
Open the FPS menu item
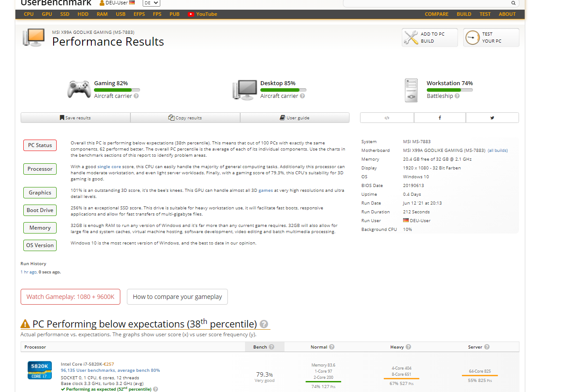click(157, 14)
